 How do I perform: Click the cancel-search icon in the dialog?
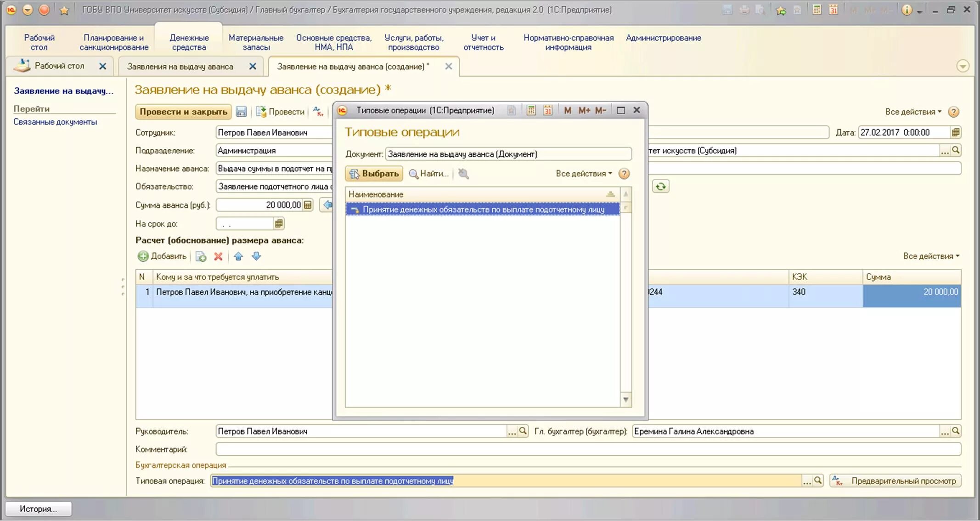[463, 174]
